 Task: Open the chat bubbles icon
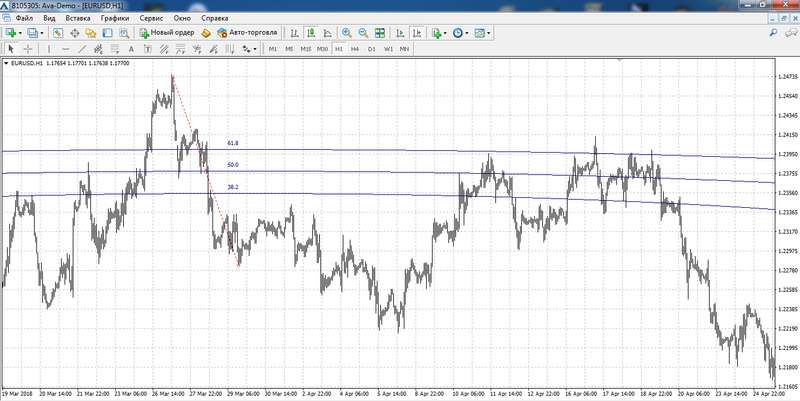tap(790, 33)
